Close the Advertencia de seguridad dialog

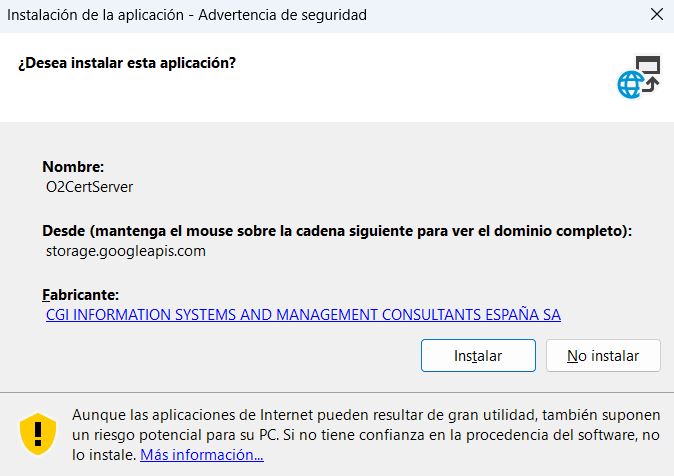(x=656, y=14)
